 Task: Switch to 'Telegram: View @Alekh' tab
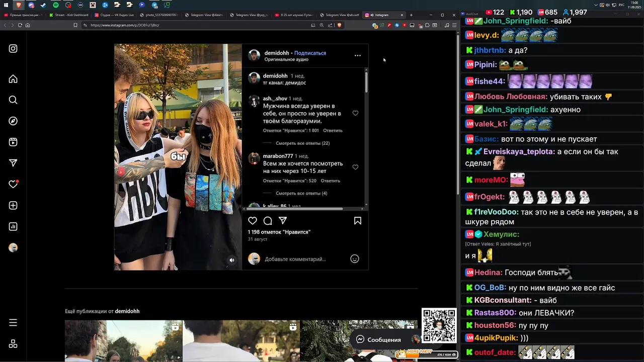(x=204, y=15)
